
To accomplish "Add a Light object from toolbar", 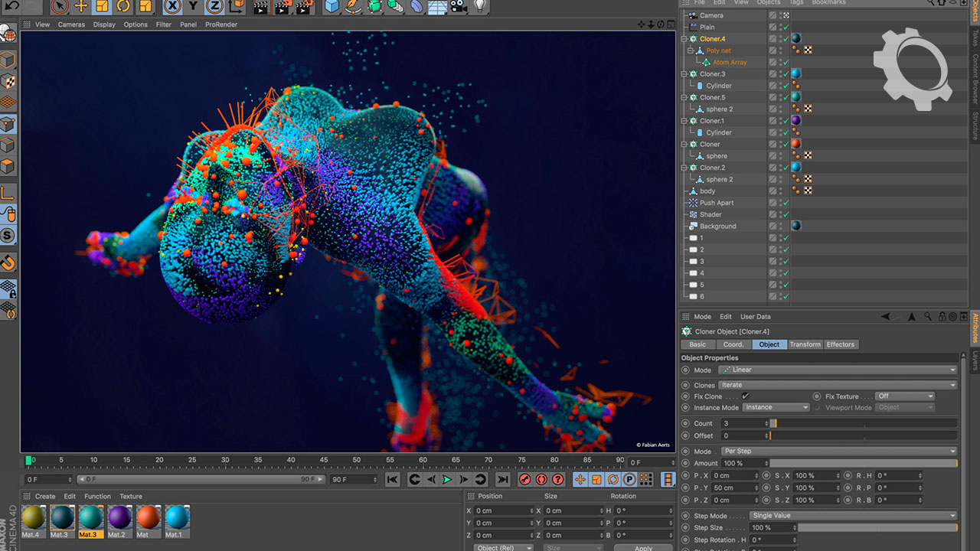I will coord(479,7).
